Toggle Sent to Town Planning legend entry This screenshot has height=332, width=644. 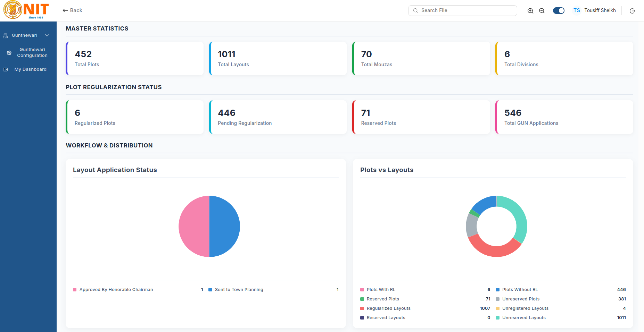[x=236, y=290]
